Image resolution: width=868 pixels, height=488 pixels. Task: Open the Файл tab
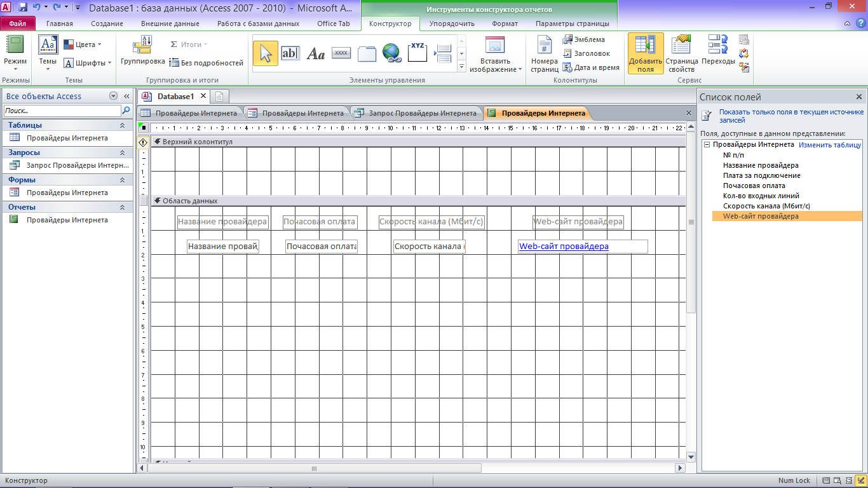coord(18,24)
